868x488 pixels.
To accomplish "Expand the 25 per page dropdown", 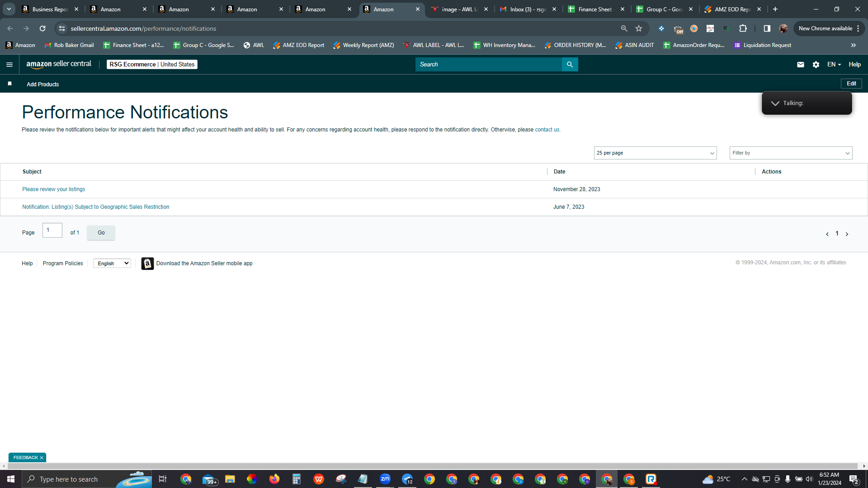I will tap(655, 153).
